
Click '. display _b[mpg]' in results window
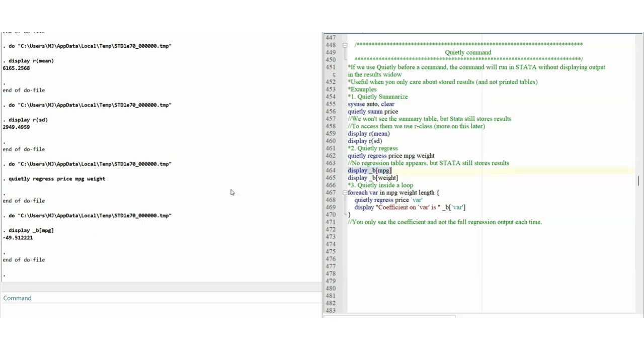(28, 231)
